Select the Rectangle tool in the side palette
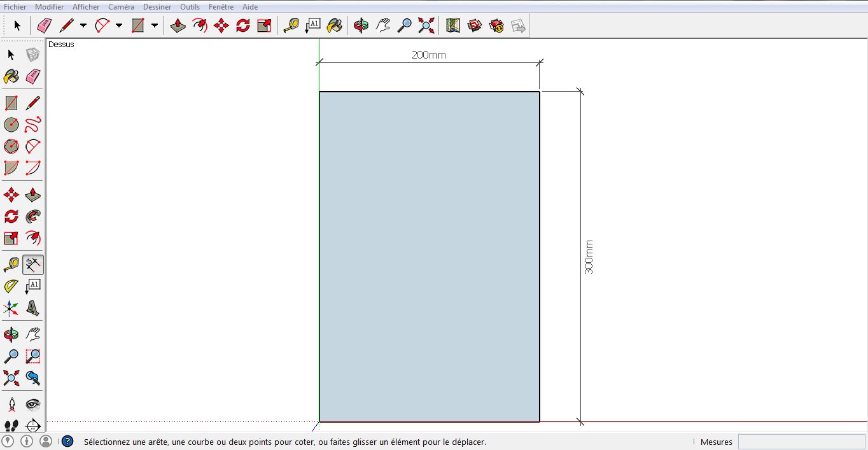The height and width of the screenshot is (450, 868). 11,103
